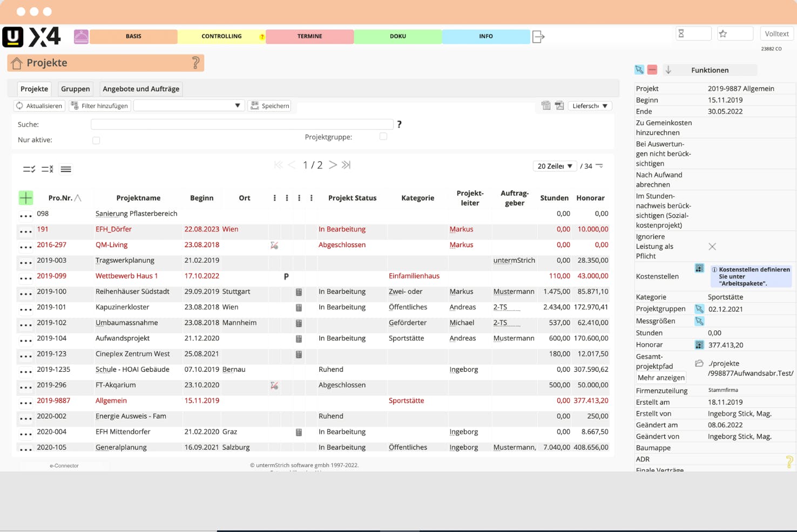
Task: Click the list lines menu icon
Action: coord(66,169)
